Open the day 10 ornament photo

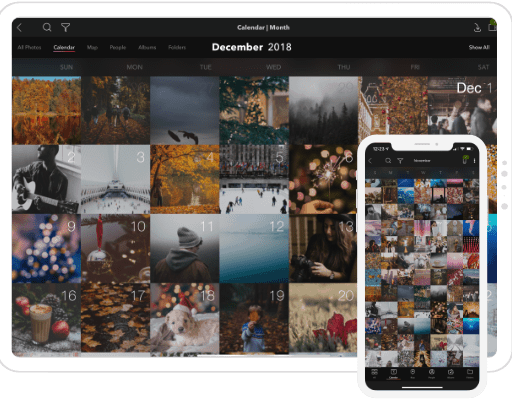pyautogui.click(x=115, y=248)
